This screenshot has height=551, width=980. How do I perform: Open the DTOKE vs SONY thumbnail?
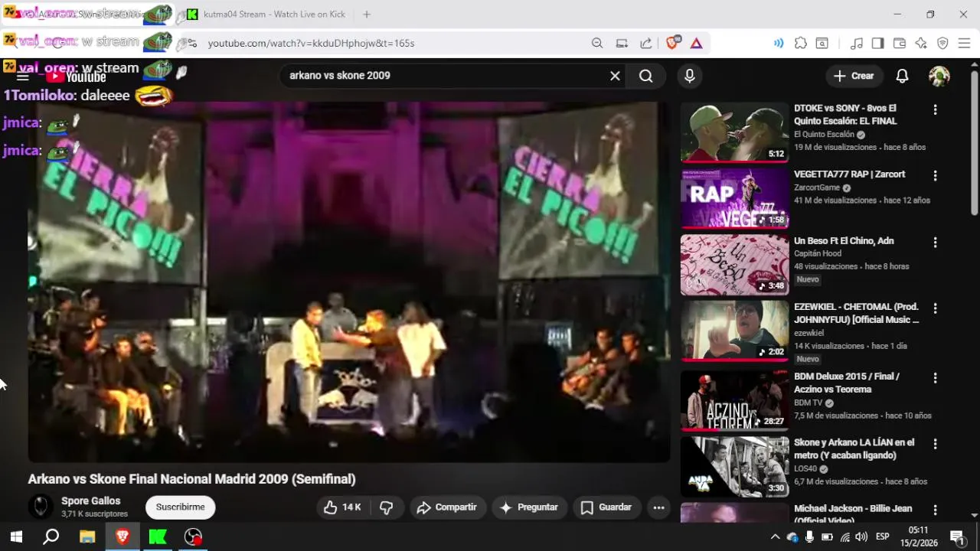pyautogui.click(x=734, y=132)
